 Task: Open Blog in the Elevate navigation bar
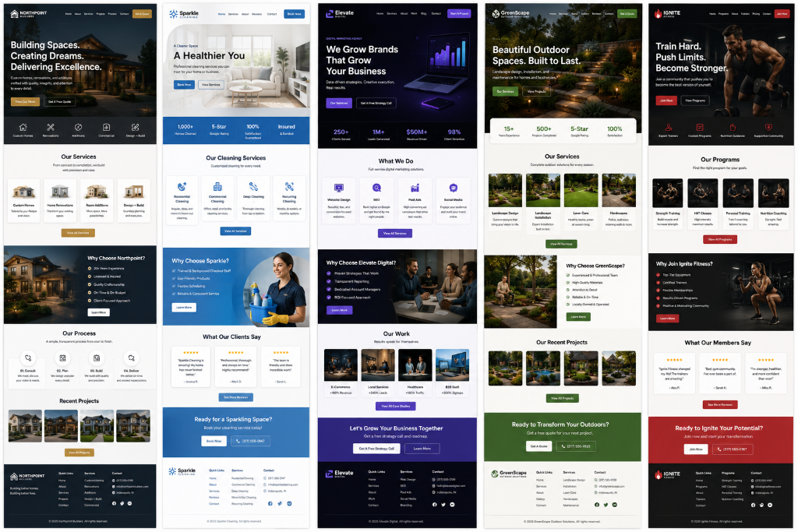(423, 14)
